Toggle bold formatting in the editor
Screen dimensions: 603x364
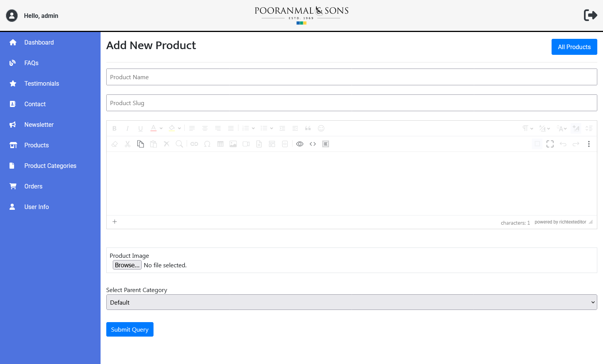[114, 128]
